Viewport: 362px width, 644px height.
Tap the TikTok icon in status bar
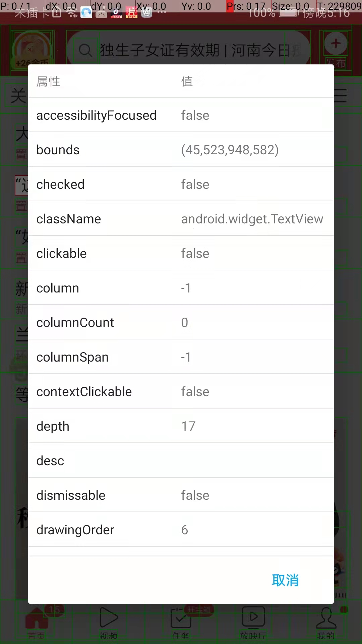(116, 13)
